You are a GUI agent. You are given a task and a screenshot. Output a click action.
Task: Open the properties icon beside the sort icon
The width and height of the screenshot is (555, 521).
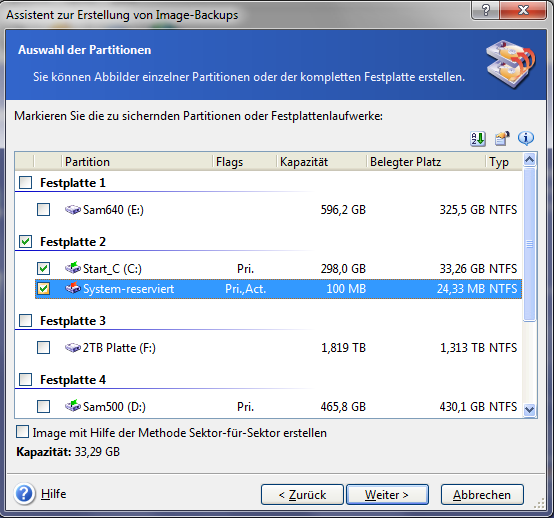(502, 138)
